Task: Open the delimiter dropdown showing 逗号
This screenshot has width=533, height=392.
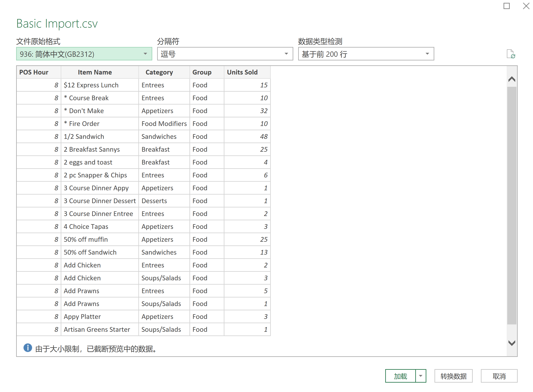Action: [x=225, y=54]
